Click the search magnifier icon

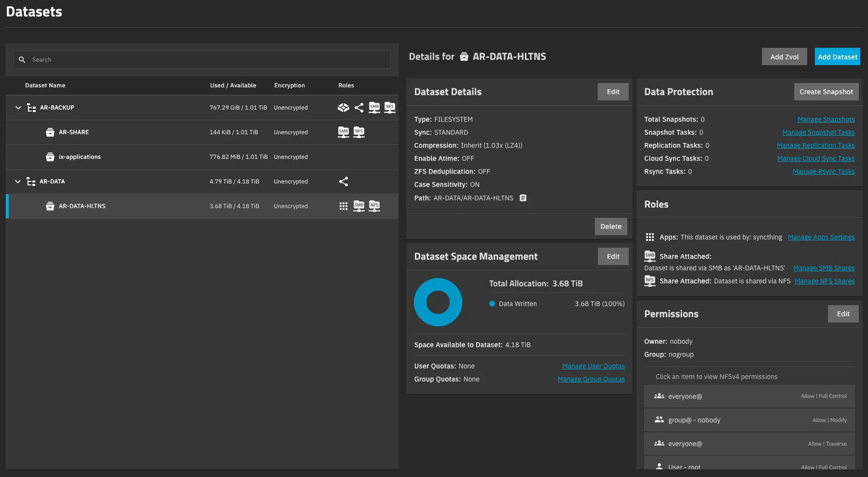22,60
